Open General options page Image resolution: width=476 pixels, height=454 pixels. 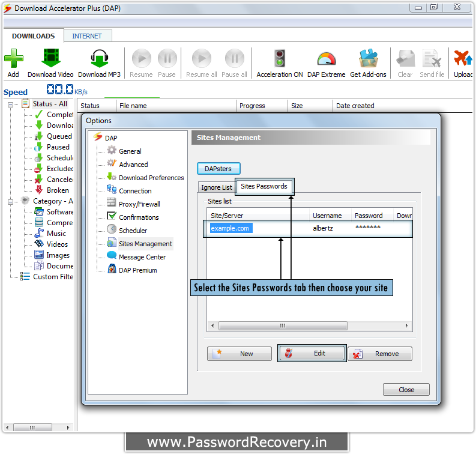pyautogui.click(x=124, y=151)
